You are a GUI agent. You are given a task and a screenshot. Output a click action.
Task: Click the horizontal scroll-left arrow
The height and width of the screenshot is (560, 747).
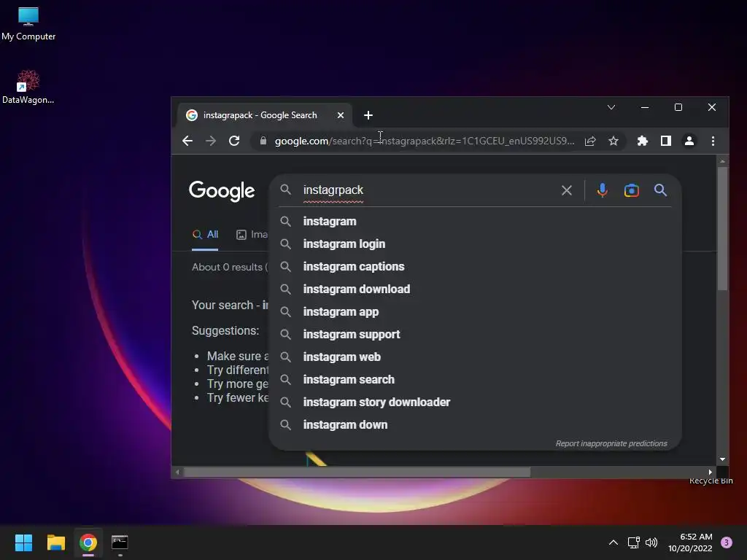click(x=178, y=472)
